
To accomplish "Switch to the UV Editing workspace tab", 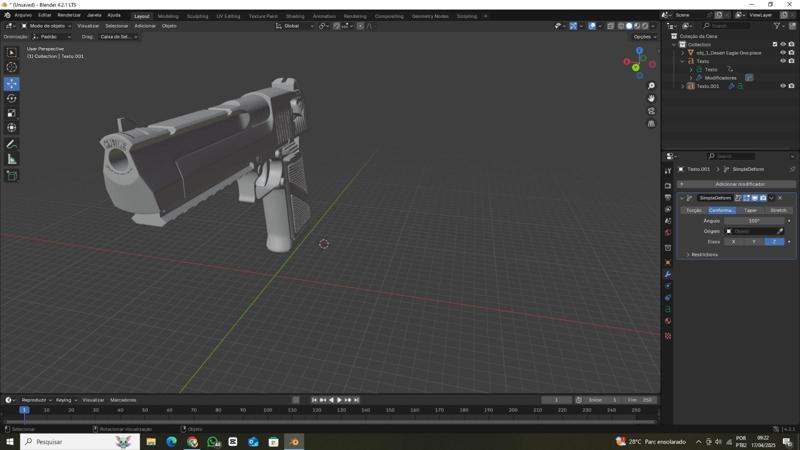I will [228, 16].
